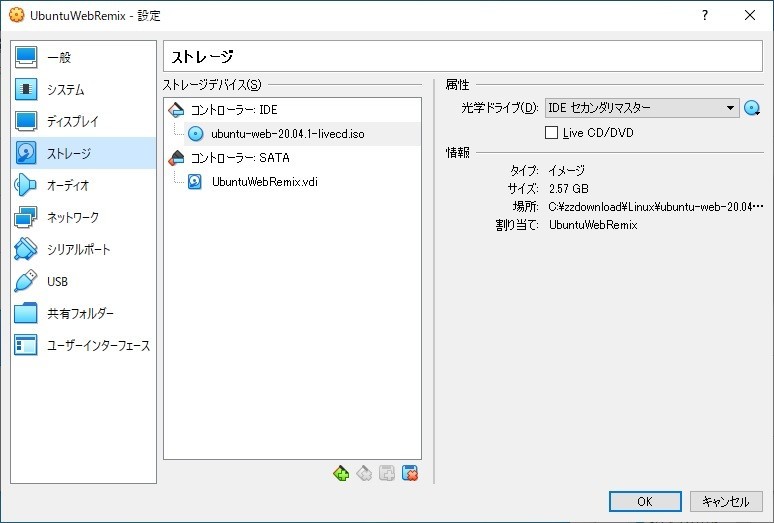
Task: Click the ストレージ page heading
Action: 202,57
